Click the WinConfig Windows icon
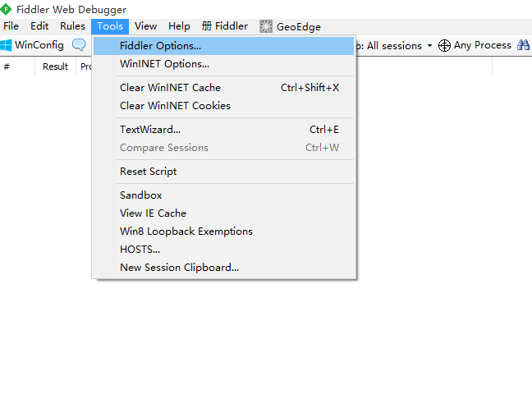This screenshot has width=532, height=399. coord(6,45)
